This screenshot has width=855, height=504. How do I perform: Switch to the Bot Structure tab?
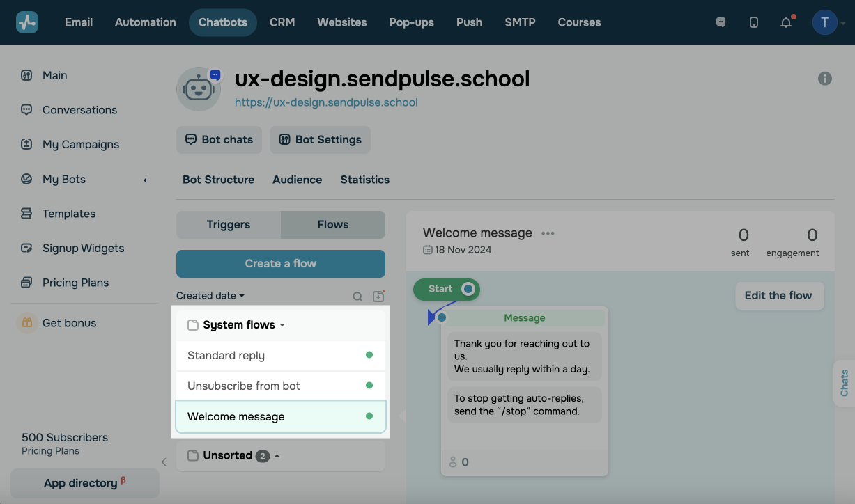tap(218, 180)
